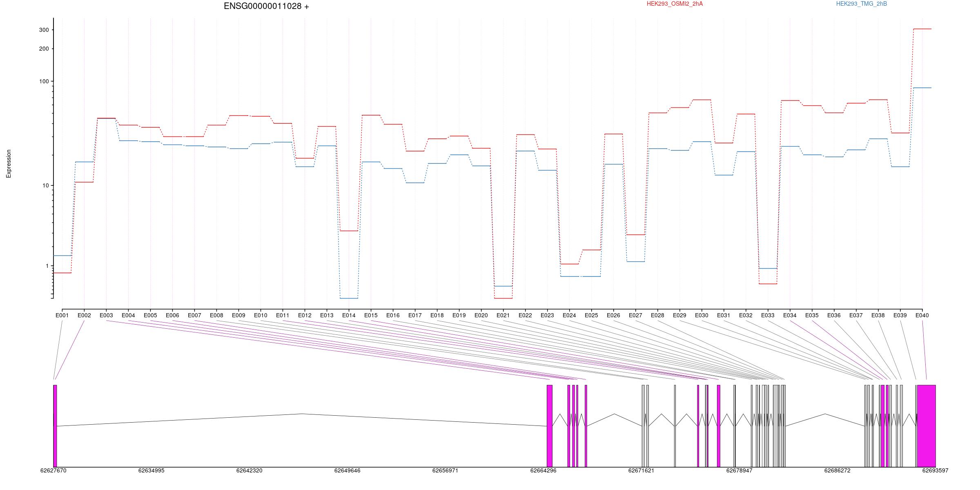Click the y-axis tick value 1
The image size is (980, 490).
click(47, 266)
